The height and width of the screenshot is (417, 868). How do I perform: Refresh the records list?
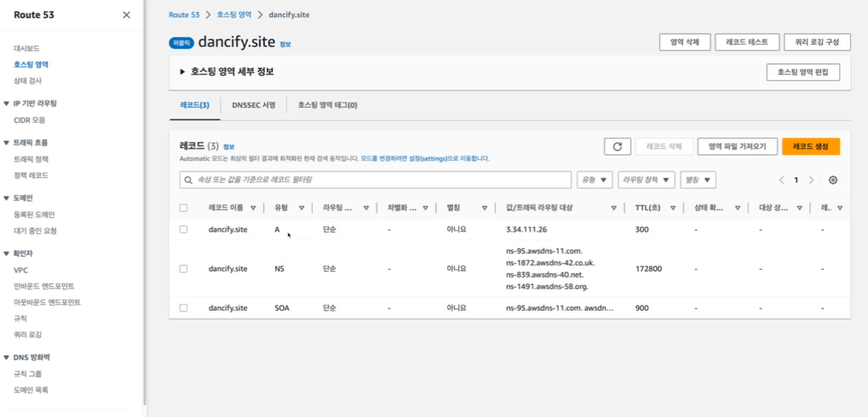point(617,147)
